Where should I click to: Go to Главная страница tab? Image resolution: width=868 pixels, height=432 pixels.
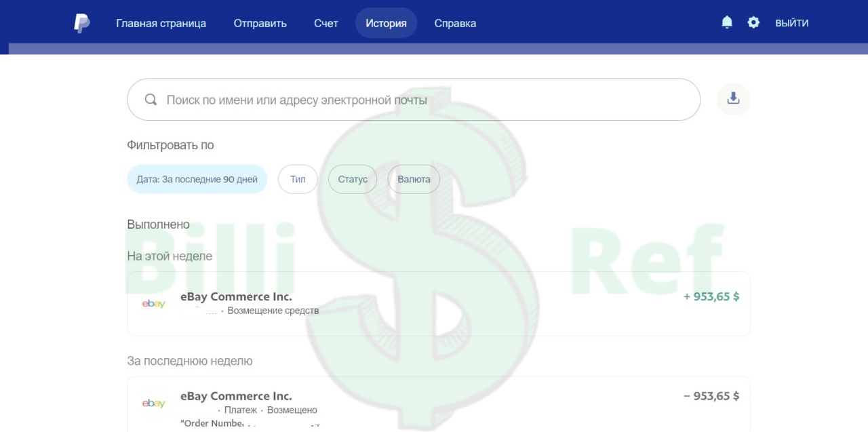[x=161, y=23]
